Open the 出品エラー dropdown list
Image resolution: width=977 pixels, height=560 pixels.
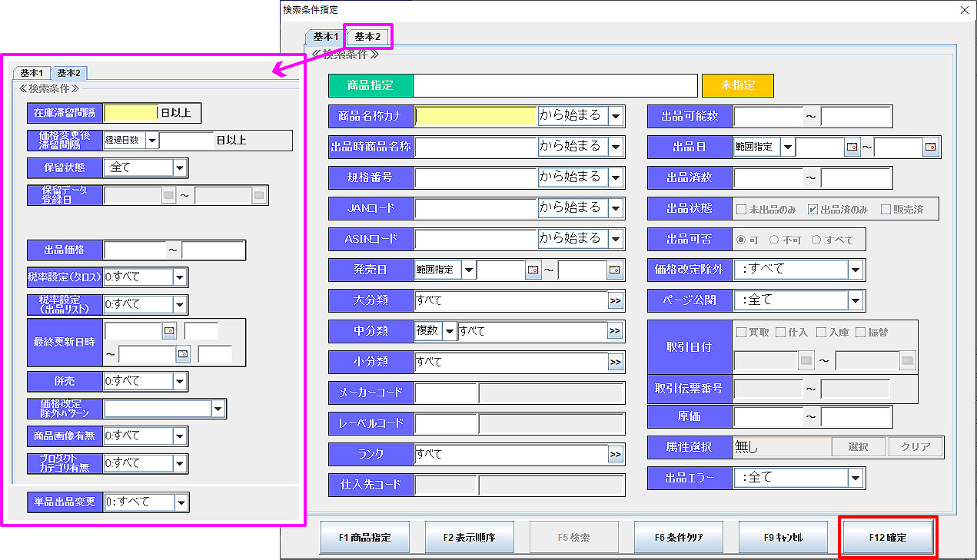(856, 478)
